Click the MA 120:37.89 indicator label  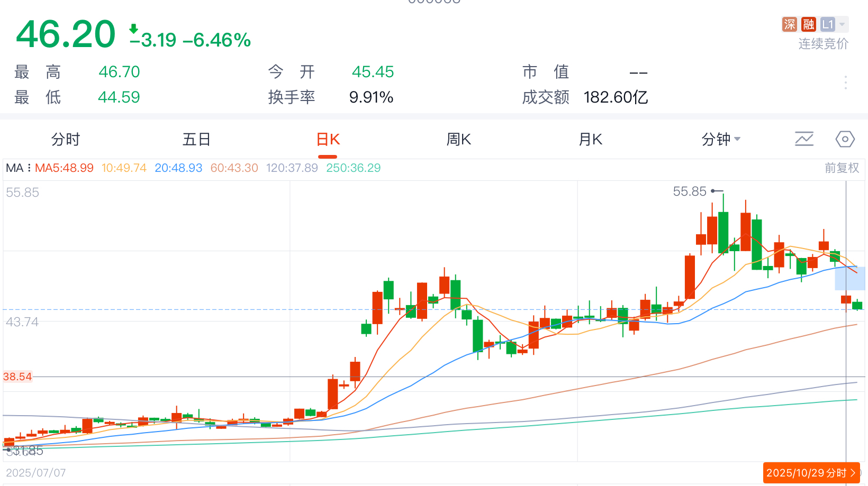click(292, 168)
